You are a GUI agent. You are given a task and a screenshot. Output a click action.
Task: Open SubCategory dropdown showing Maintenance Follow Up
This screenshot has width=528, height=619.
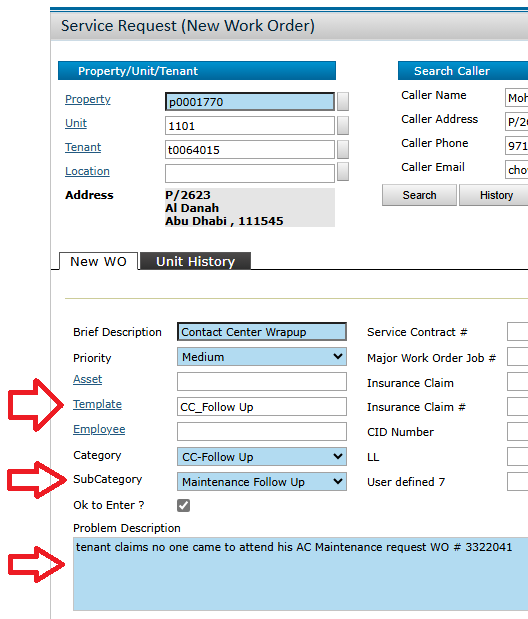coord(262,482)
